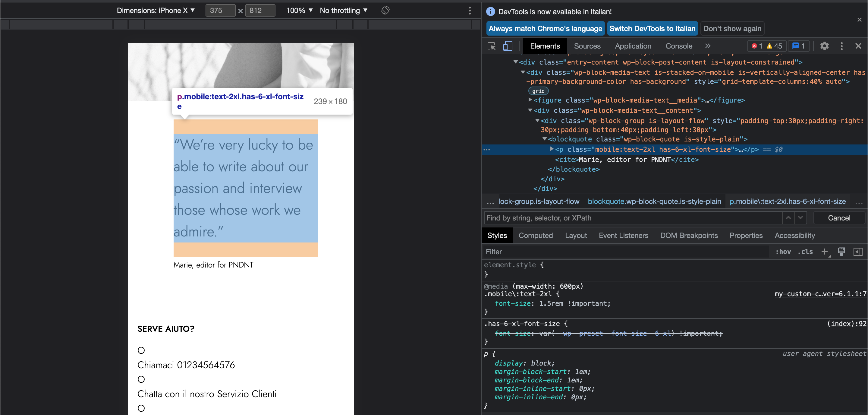The height and width of the screenshot is (415, 868).
Task: Collapse the wp-block-media-text div node
Action: pos(523,72)
